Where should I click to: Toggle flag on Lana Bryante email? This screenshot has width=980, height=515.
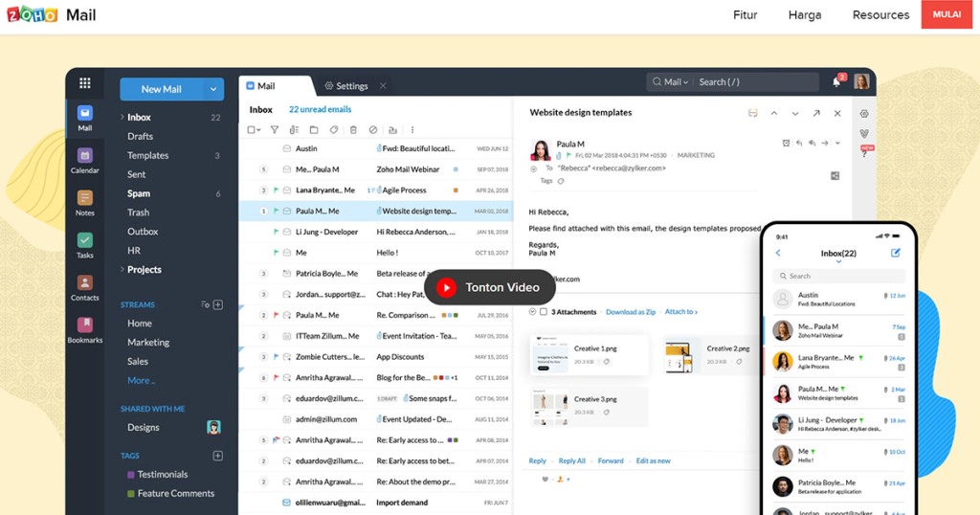click(x=276, y=190)
